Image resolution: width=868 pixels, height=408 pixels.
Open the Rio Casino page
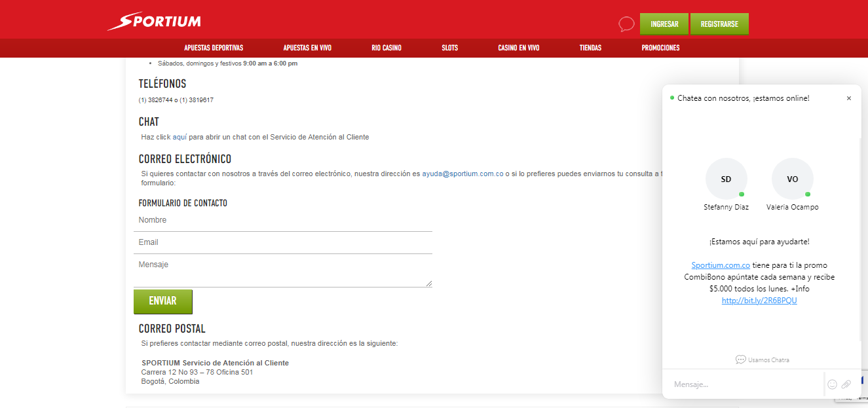(386, 48)
